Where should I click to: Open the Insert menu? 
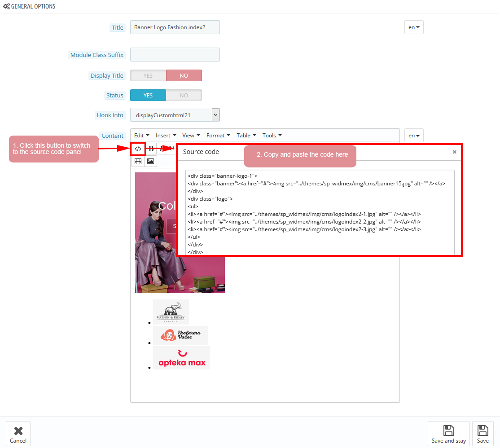click(166, 136)
